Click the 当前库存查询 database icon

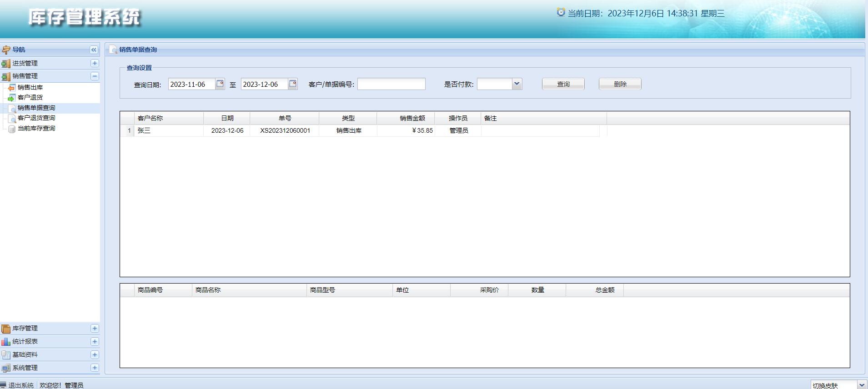coord(12,129)
